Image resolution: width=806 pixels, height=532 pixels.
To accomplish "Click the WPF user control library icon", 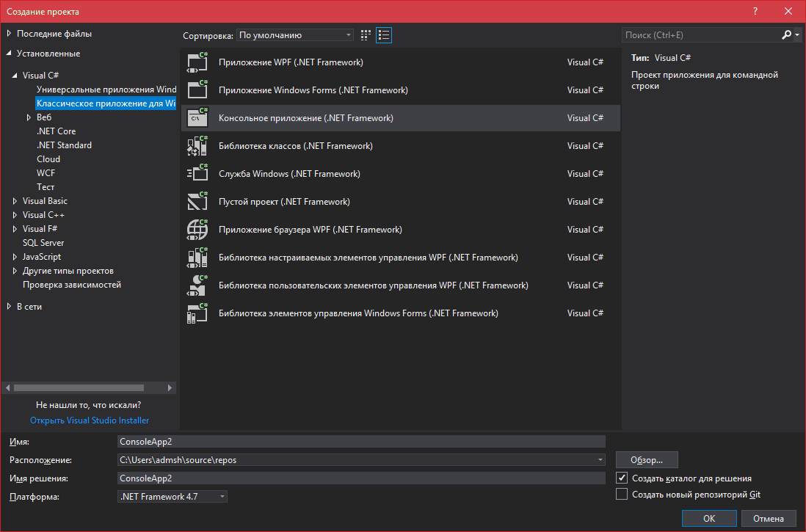I will tap(197, 285).
